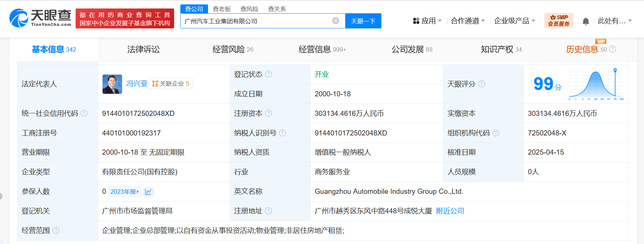The image size is (644, 244).
Task: Open SVIP member services badge
Action: coord(559,21)
